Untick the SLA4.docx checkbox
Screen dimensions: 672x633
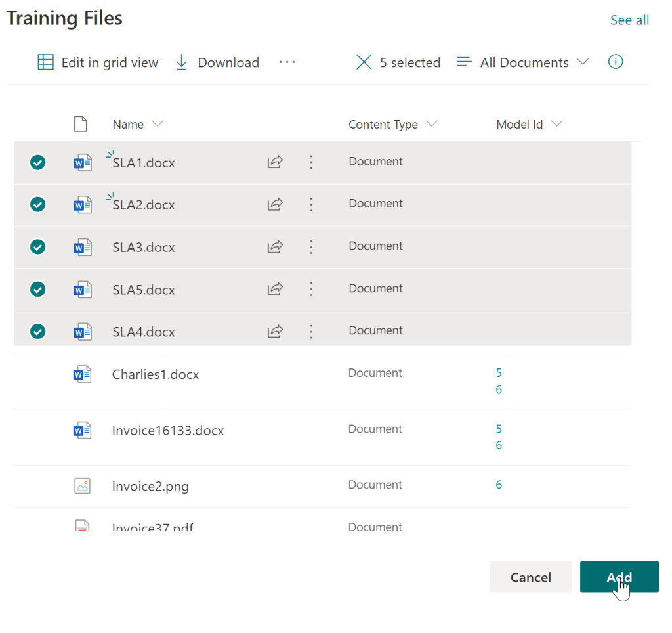pyautogui.click(x=38, y=332)
